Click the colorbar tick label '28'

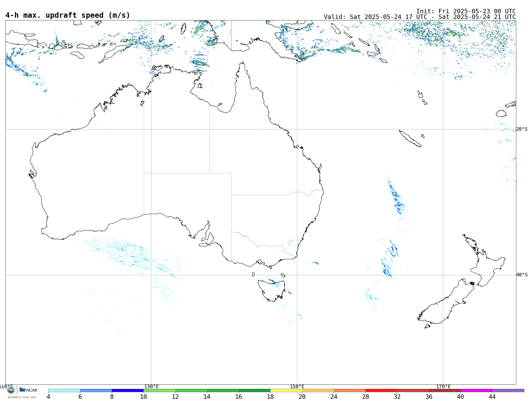tap(366, 397)
